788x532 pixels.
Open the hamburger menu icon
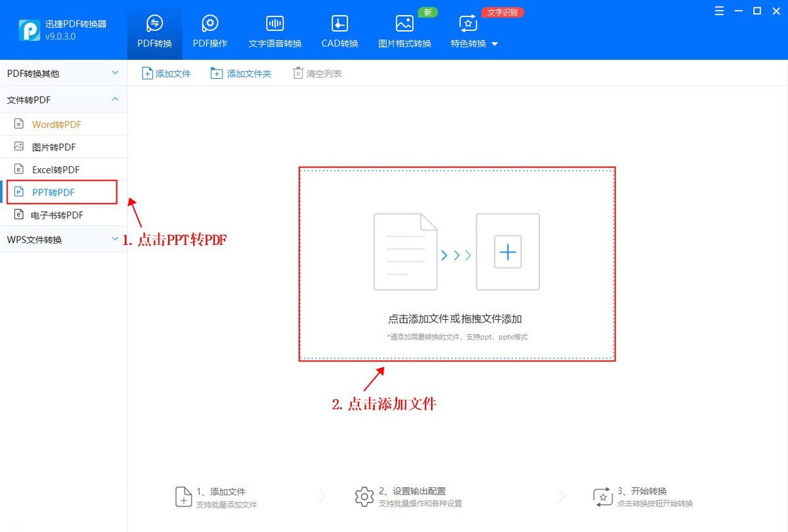(x=719, y=11)
